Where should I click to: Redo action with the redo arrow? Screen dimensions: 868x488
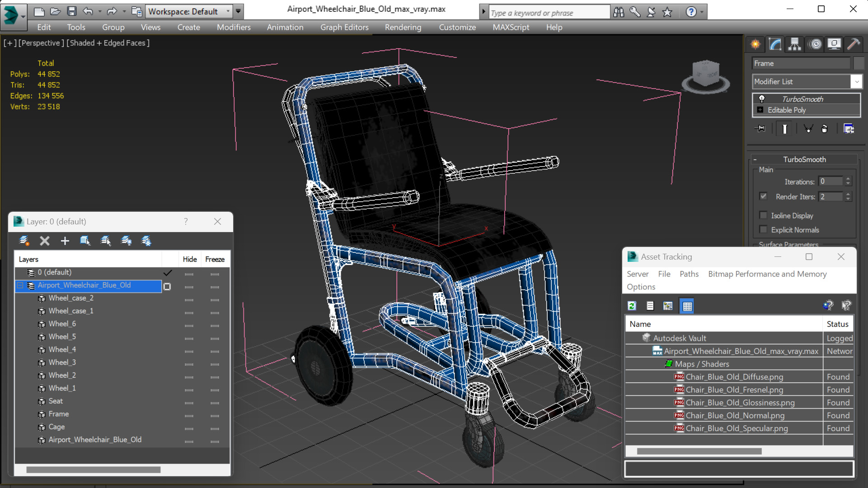pyautogui.click(x=112, y=11)
